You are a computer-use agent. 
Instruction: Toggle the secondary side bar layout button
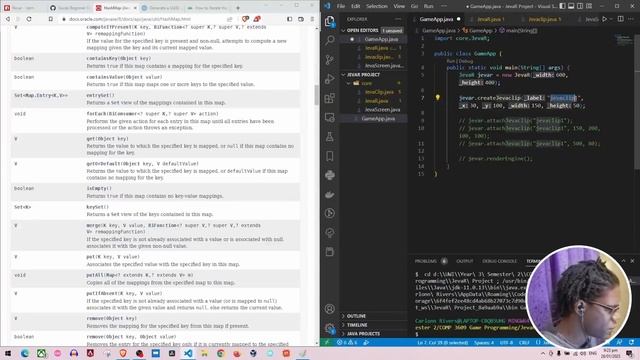tap(580, 6)
